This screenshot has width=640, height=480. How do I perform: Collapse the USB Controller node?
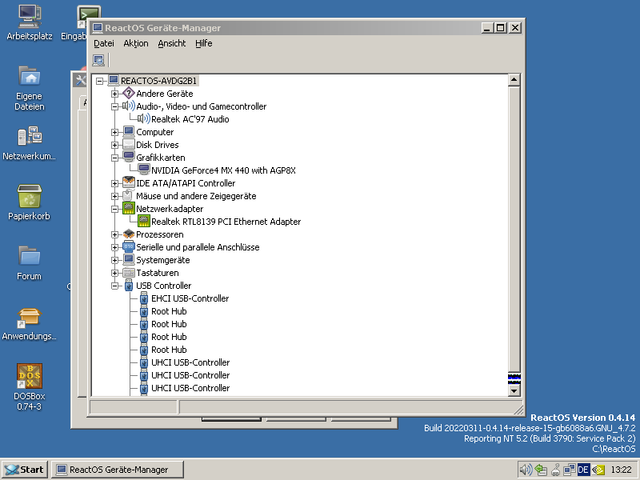tap(115, 286)
